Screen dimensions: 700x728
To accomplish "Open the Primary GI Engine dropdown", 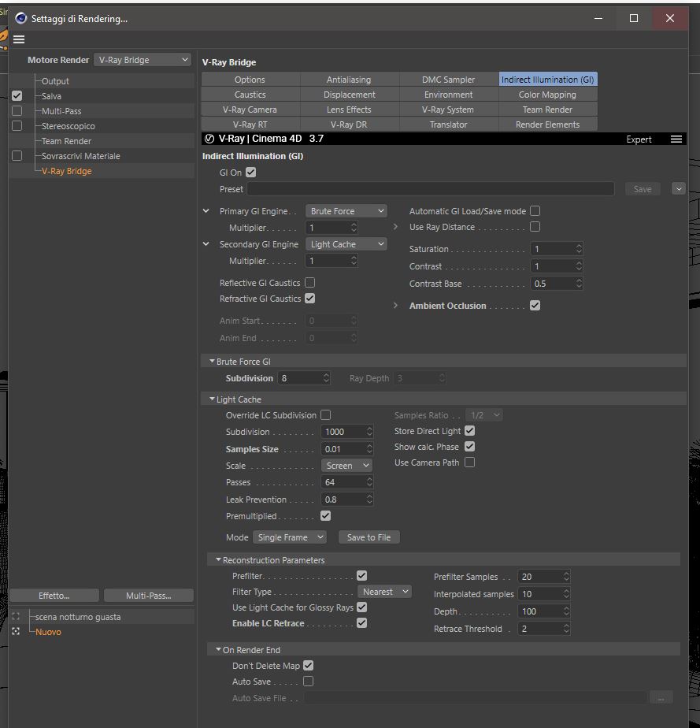I will point(346,211).
